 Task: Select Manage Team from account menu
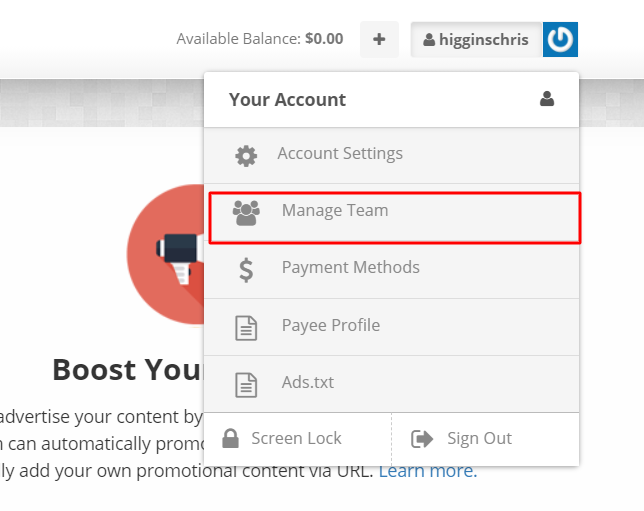tap(395, 218)
